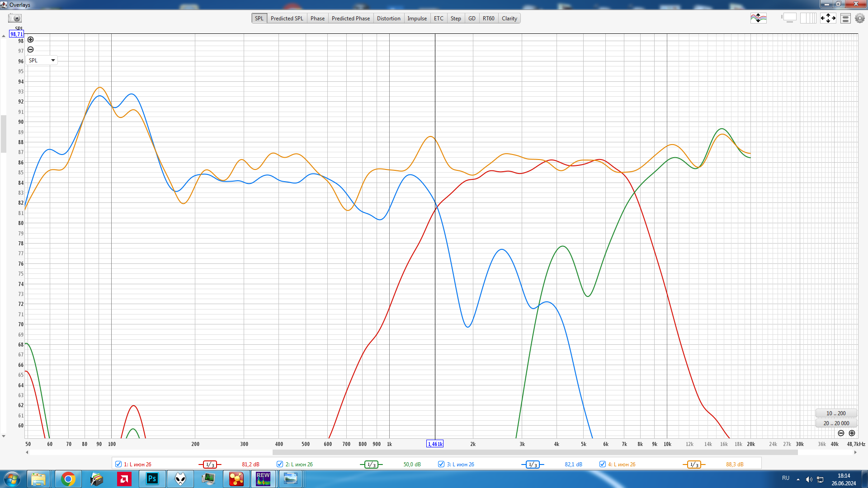Uncheck trace 4 L июн 26
Screen dimensions: 868x488
click(603, 464)
